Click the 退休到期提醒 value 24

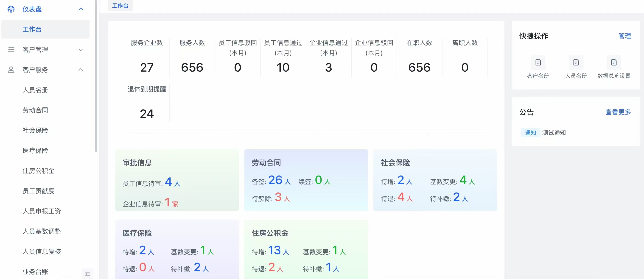147,114
